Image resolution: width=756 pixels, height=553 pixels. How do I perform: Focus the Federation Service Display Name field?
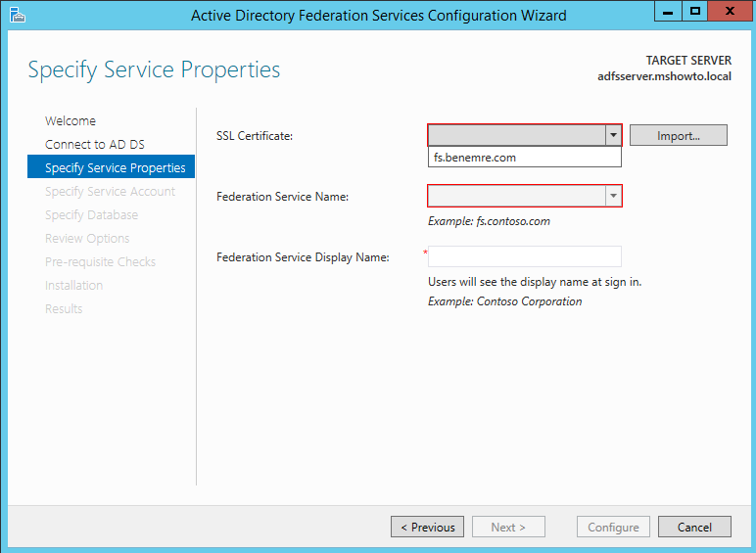[x=525, y=256]
